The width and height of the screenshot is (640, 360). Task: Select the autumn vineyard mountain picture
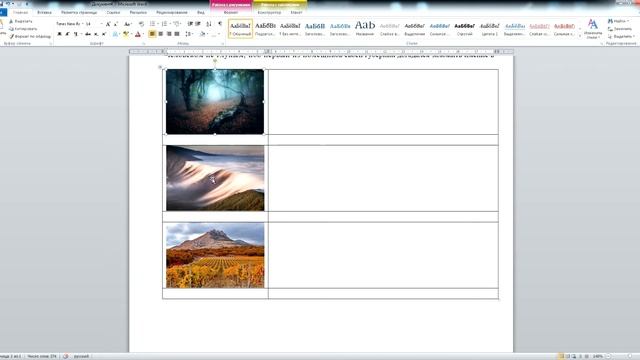point(215,255)
